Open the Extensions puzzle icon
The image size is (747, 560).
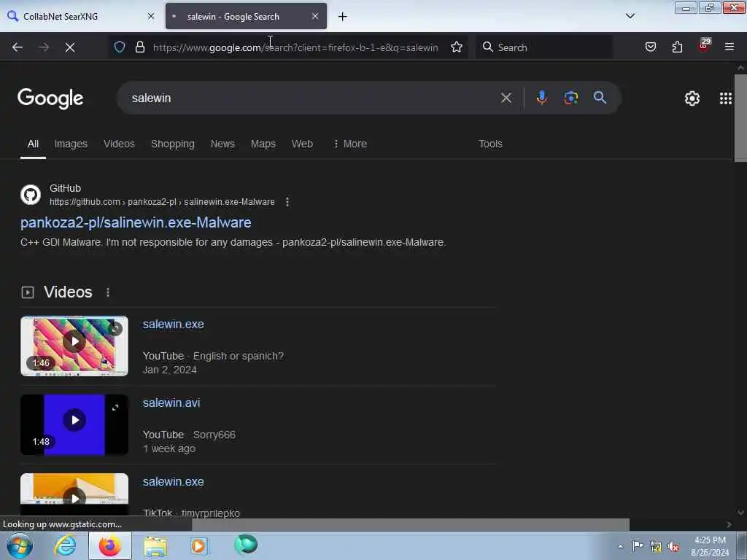click(x=677, y=47)
